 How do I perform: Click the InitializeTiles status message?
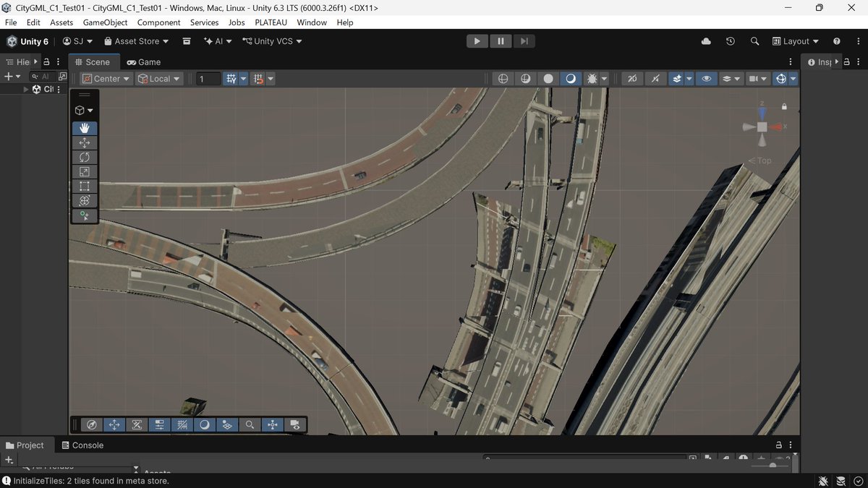point(91,481)
